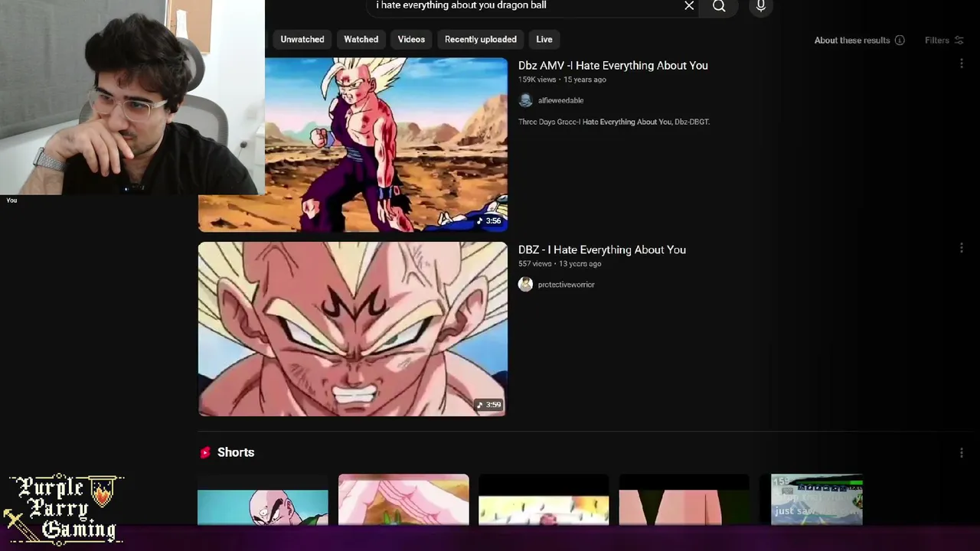This screenshot has height=551, width=980.
Task: Open protectivewarrior channel avatar
Action: point(525,285)
